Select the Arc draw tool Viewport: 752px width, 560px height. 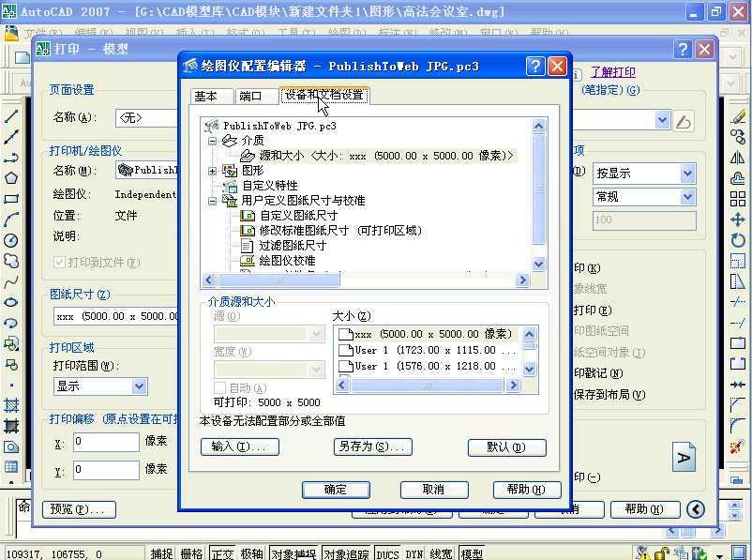pos(11,219)
